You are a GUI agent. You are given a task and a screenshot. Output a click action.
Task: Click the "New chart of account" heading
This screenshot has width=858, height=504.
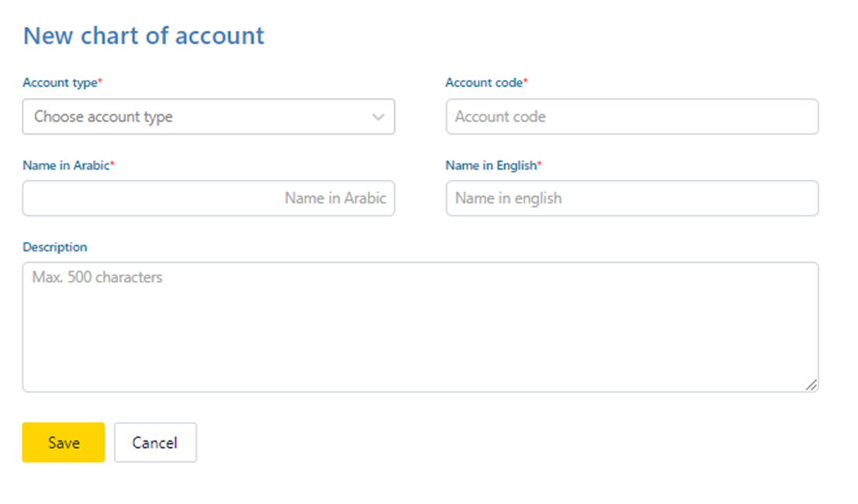pos(144,36)
